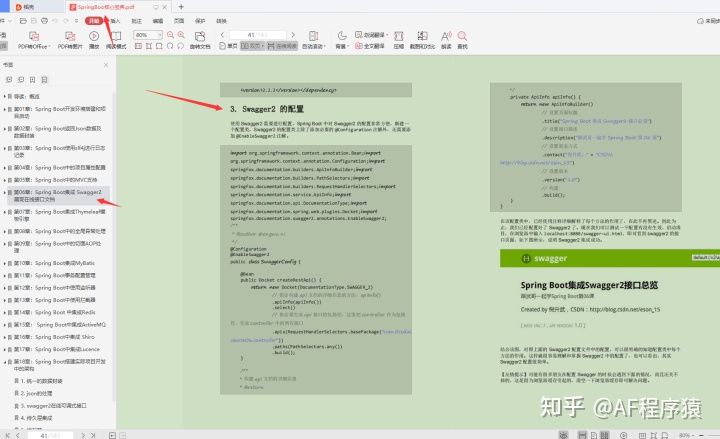The height and width of the screenshot is (439, 720).
Task: Click the screenshot and compare icon
Action: 422,36
